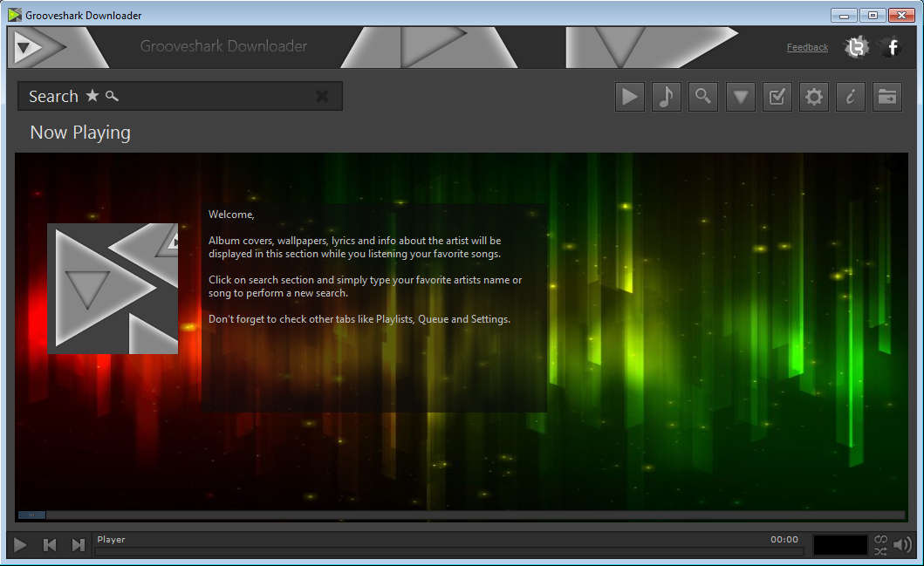Click the black visualizer box
924x566 pixels.
pos(839,545)
